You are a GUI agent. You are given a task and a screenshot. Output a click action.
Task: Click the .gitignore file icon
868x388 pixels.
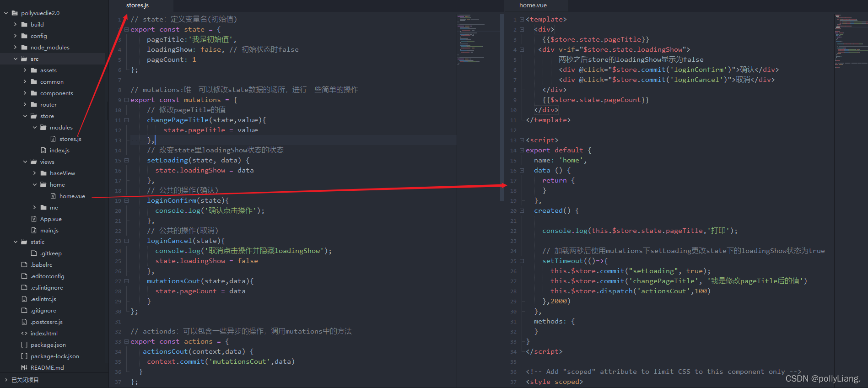pyautogui.click(x=24, y=311)
